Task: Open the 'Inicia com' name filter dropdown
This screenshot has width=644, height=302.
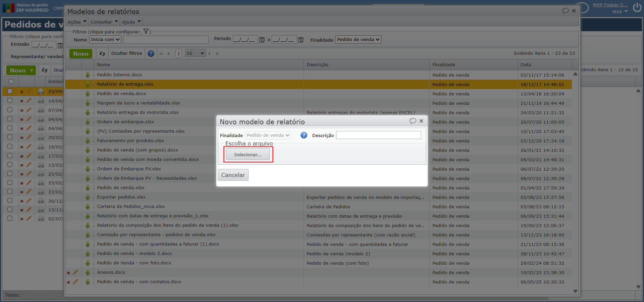Action: (105, 40)
